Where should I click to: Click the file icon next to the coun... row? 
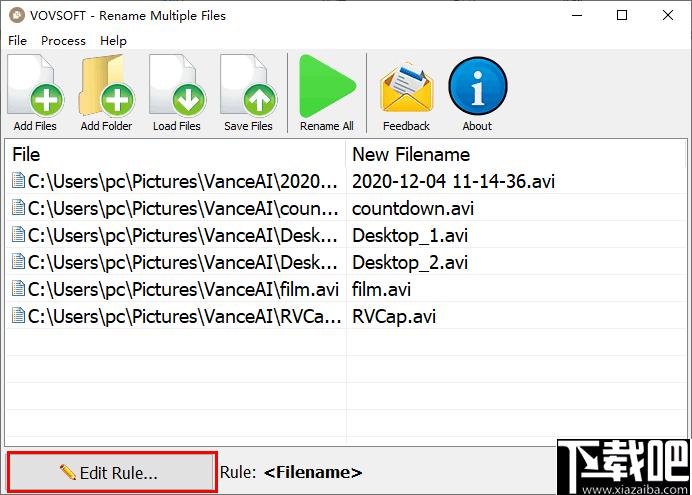[18, 207]
